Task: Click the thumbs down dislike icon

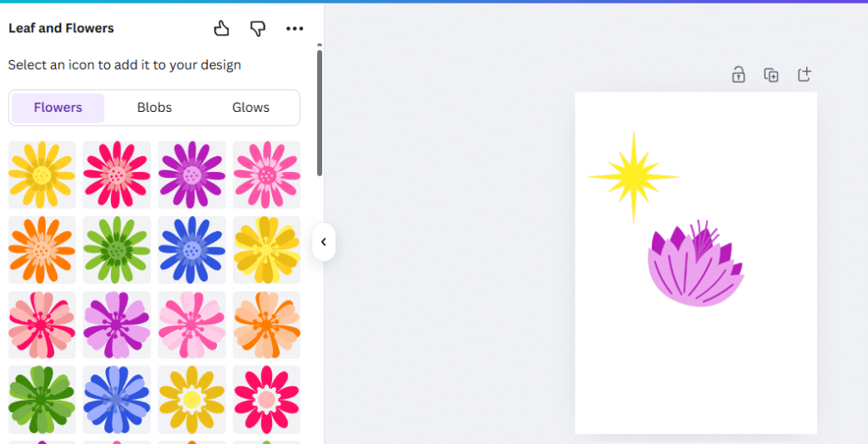Action: pos(258,28)
